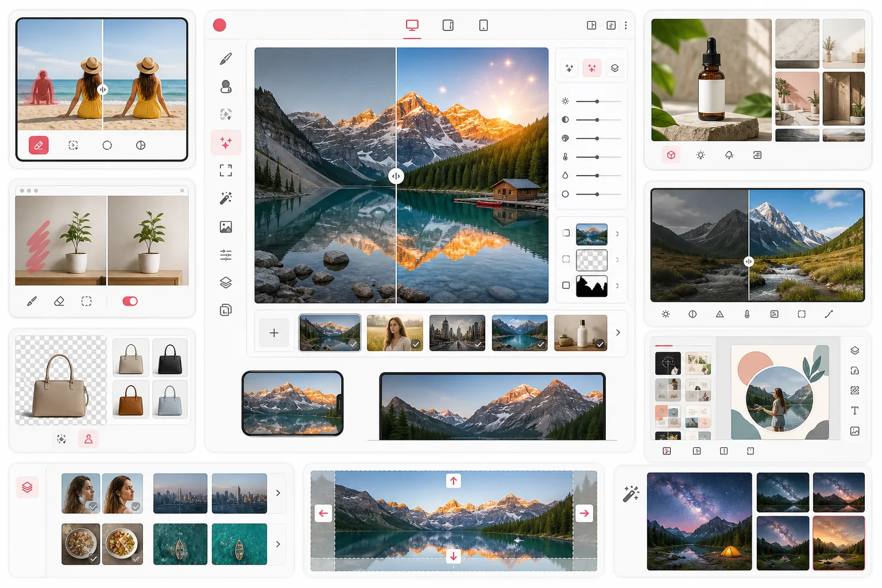Toggle checkmark on white bottle filmstrip thumbnail

600,344
